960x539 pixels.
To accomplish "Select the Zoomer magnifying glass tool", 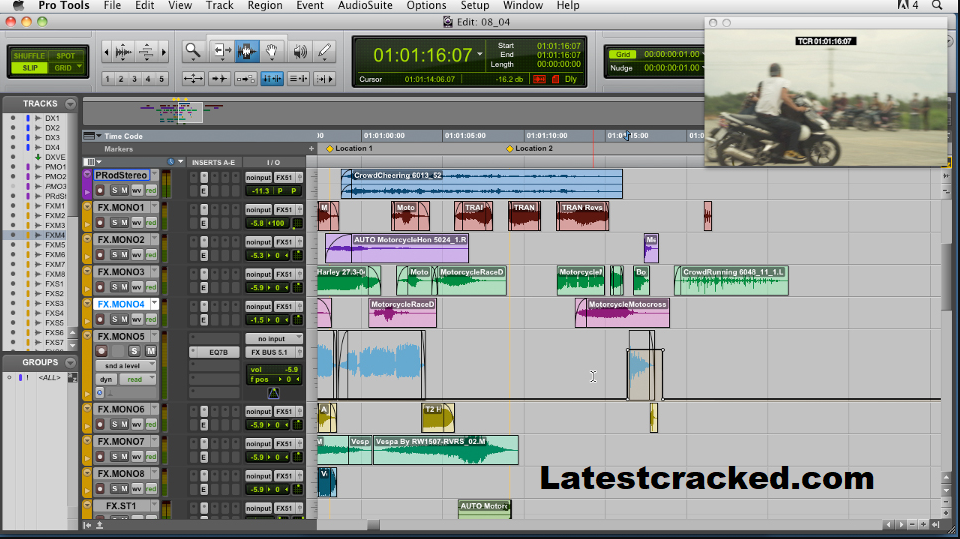I will pyautogui.click(x=193, y=51).
